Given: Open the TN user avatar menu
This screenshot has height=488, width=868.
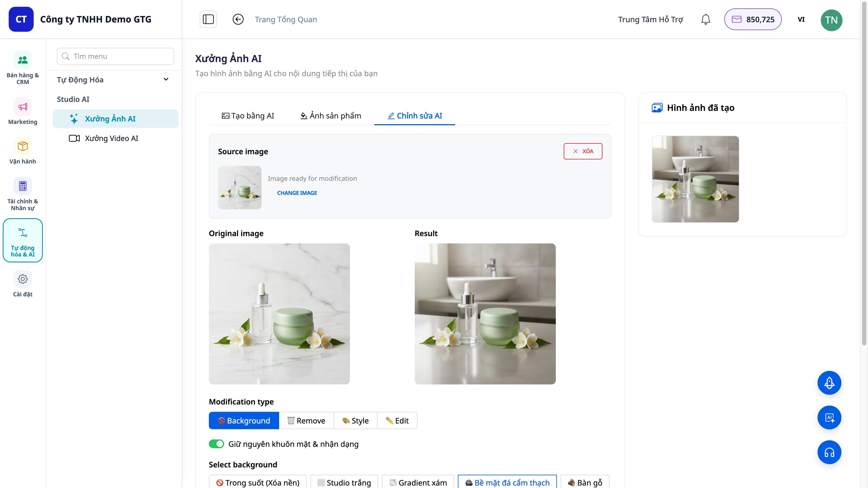Looking at the screenshot, I should coord(831,20).
